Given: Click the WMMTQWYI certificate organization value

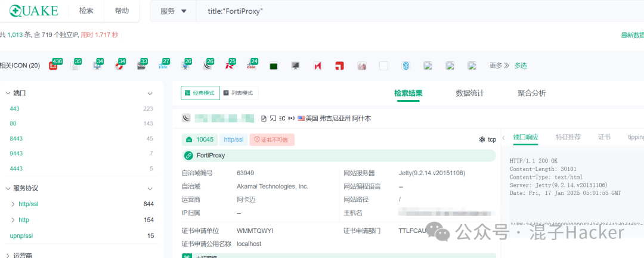Looking at the screenshot, I should [x=255, y=231].
